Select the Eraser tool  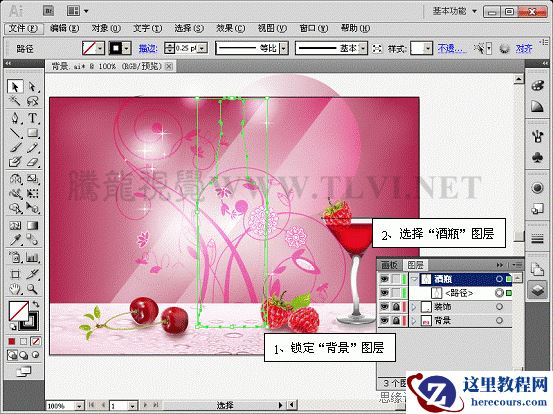tap(32, 162)
